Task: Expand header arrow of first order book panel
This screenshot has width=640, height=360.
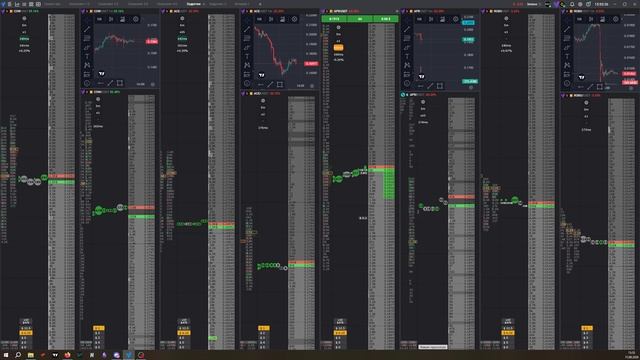Action: 7,11
